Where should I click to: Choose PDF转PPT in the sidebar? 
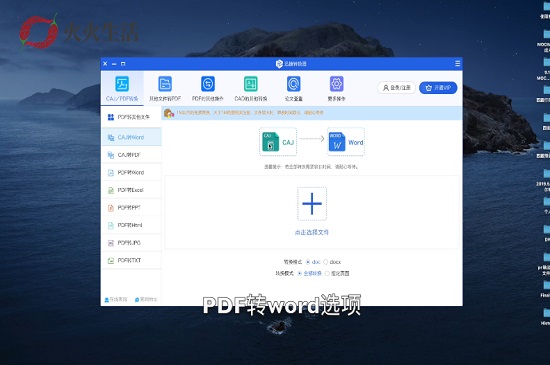[x=131, y=207]
